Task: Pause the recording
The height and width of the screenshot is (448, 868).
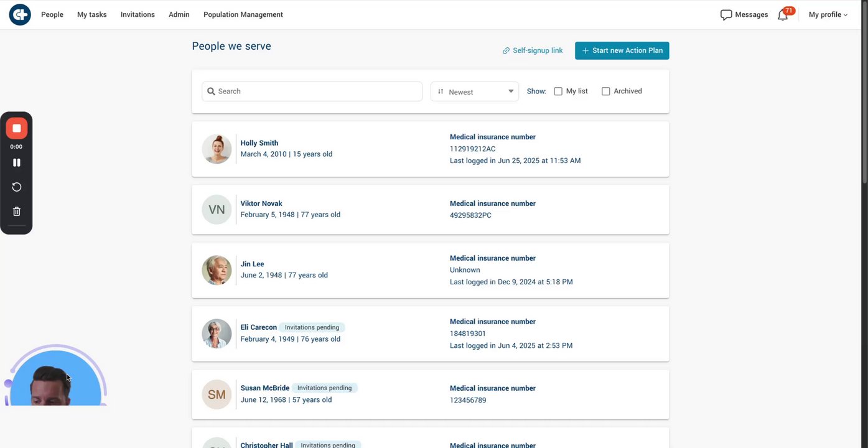Action: tap(17, 162)
